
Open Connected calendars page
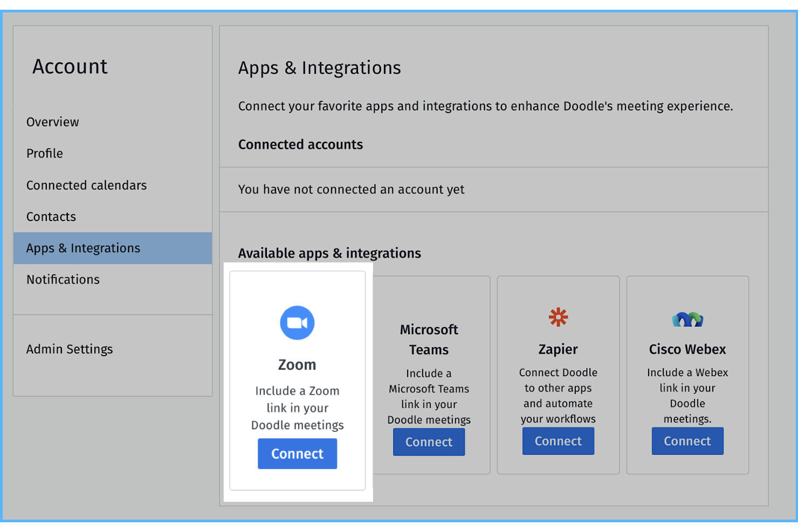click(86, 185)
